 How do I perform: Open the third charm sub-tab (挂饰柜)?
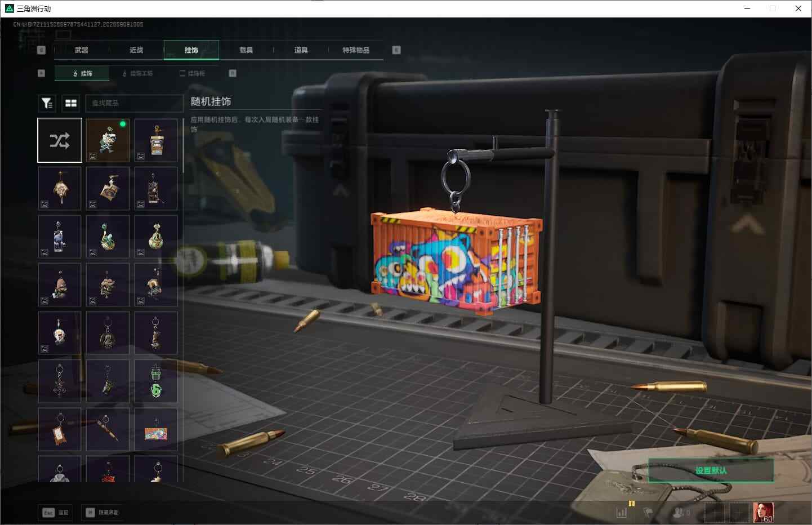click(193, 73)
